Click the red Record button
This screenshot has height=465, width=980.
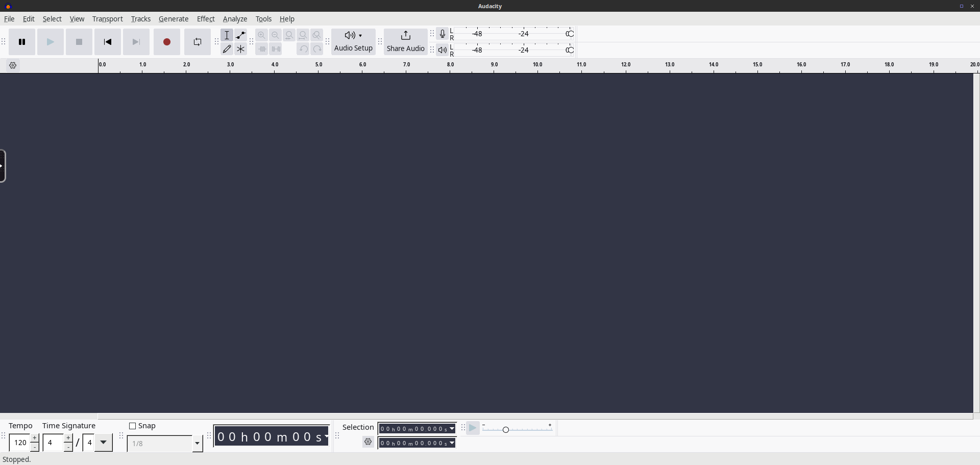(x=167, y=42)
